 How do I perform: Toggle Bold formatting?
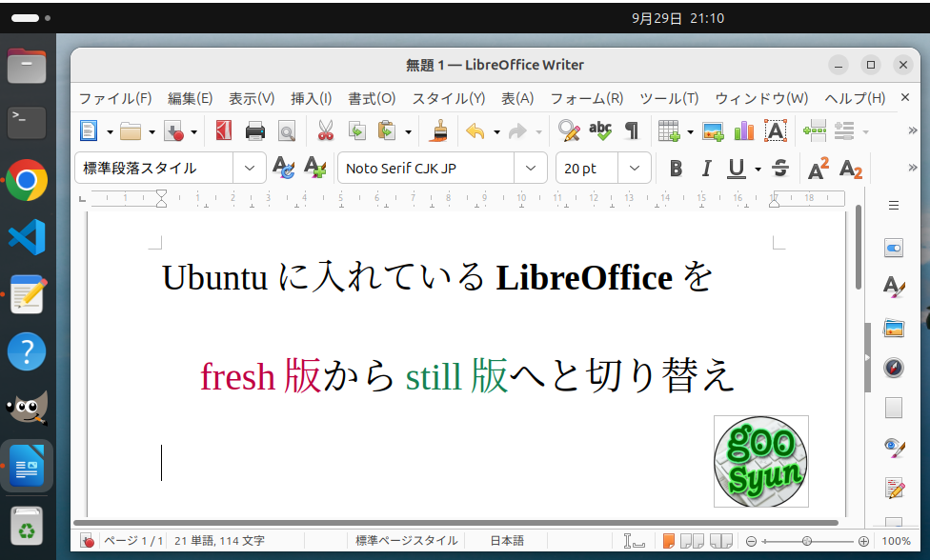tap(676, 169)
